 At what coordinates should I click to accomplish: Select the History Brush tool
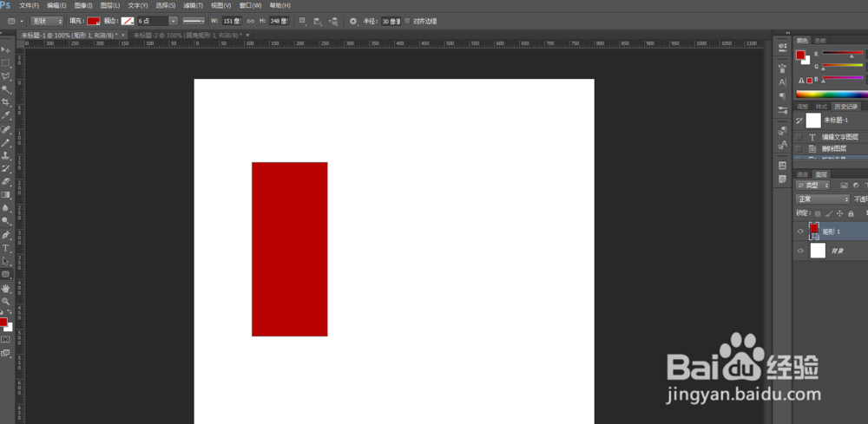point(5,168)
